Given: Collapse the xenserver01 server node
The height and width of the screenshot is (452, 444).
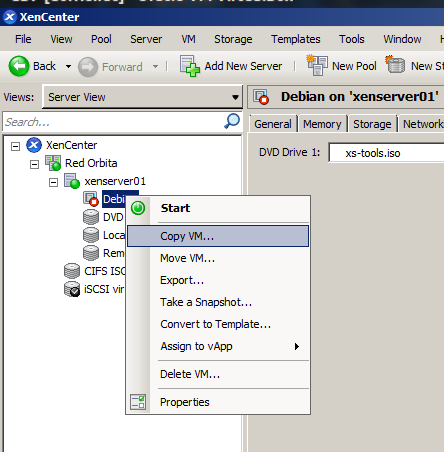Looking at the screenshot, I should tap(53, 182).
